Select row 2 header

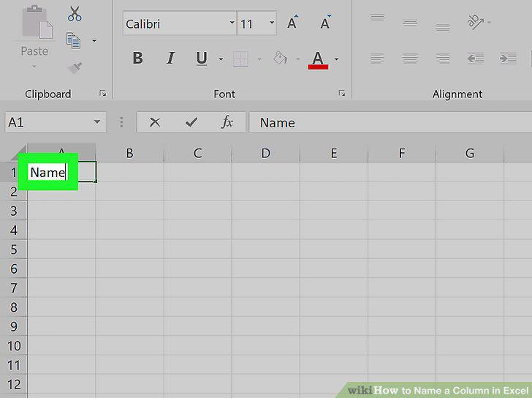click(14, 192)
